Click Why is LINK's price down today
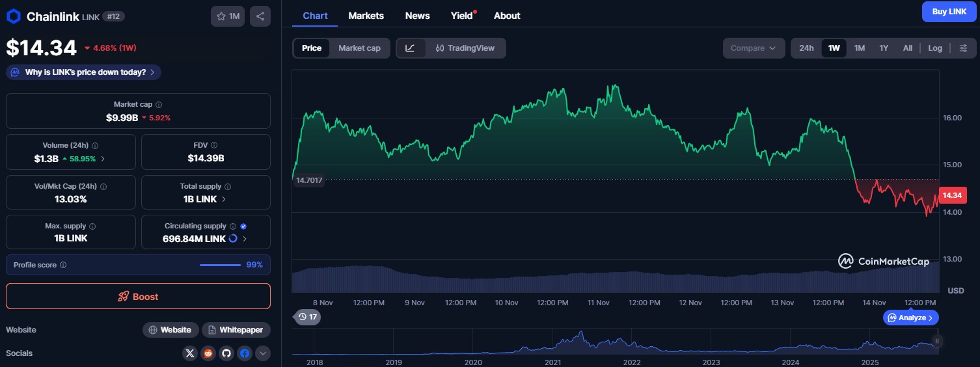980x367 pixels. tap(83, 72)
